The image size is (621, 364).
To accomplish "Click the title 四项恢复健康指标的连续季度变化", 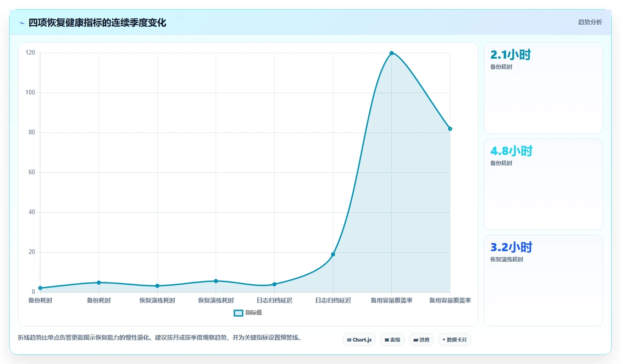I will [x=97, y=23].
